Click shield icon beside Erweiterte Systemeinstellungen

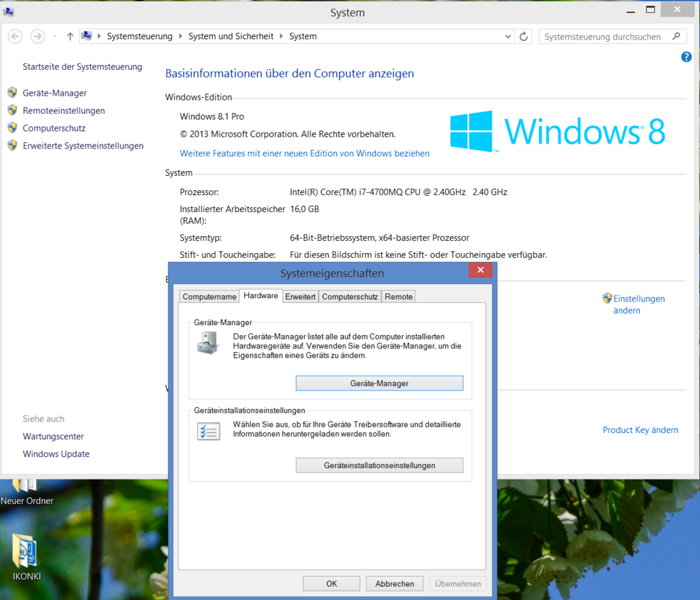pos(12,145)
